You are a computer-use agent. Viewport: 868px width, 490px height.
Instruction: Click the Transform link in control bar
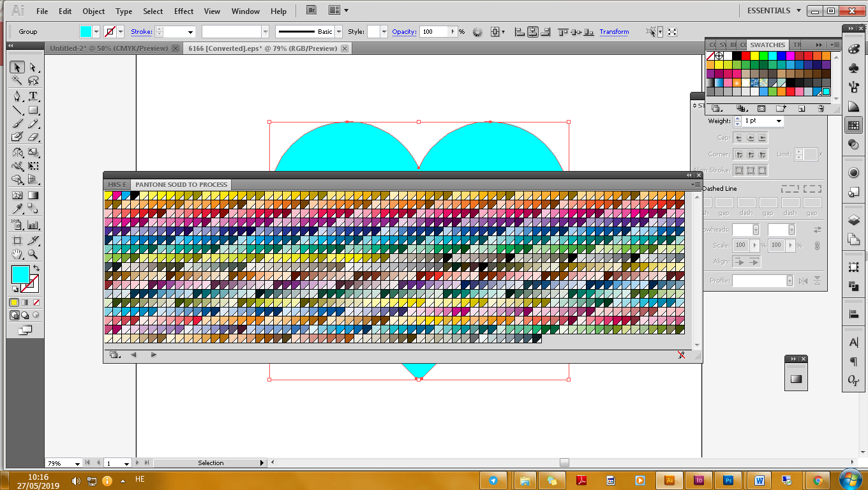tap(614, 32)
